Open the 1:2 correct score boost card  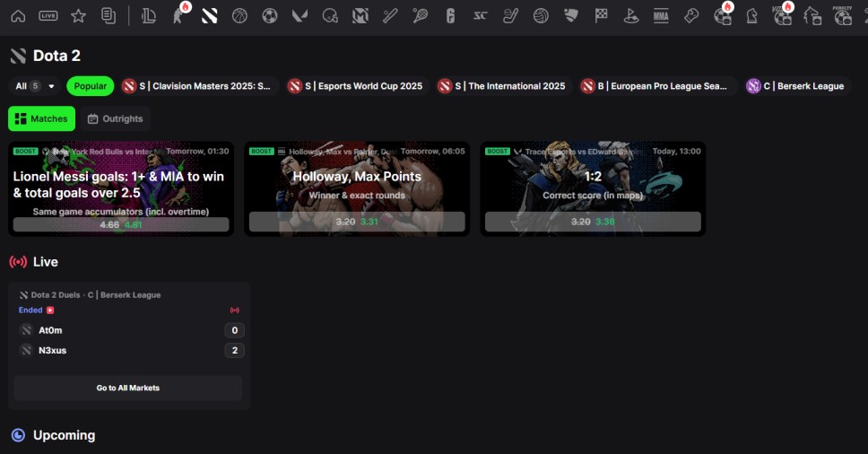pos(593,188)
